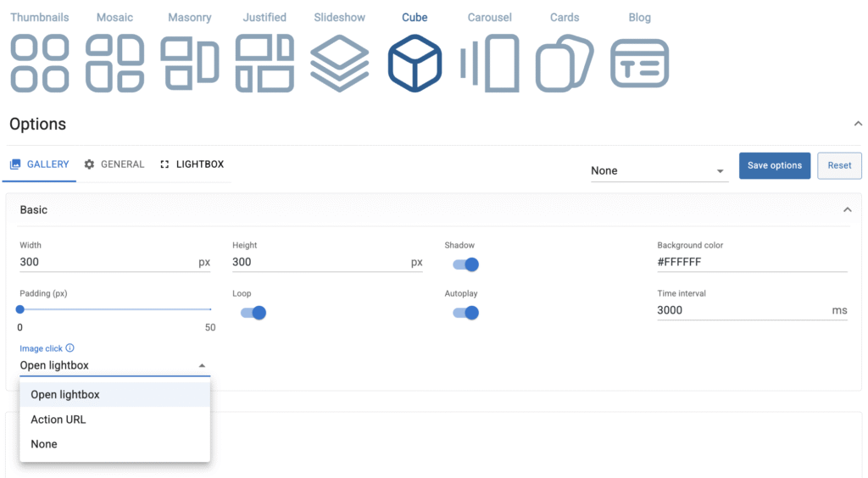The image size is (868, 478).
Task: Click the Save options button
Action: [774, 165]
